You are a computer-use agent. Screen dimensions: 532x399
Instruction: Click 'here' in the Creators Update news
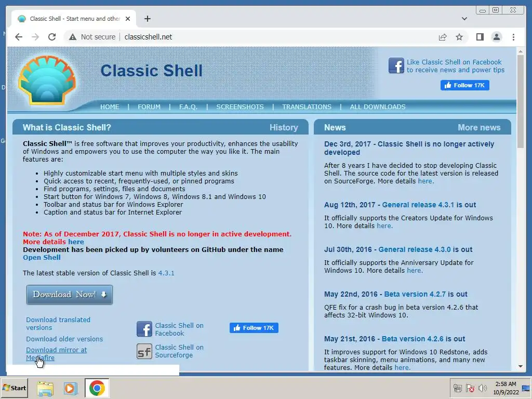click(384, 226)
